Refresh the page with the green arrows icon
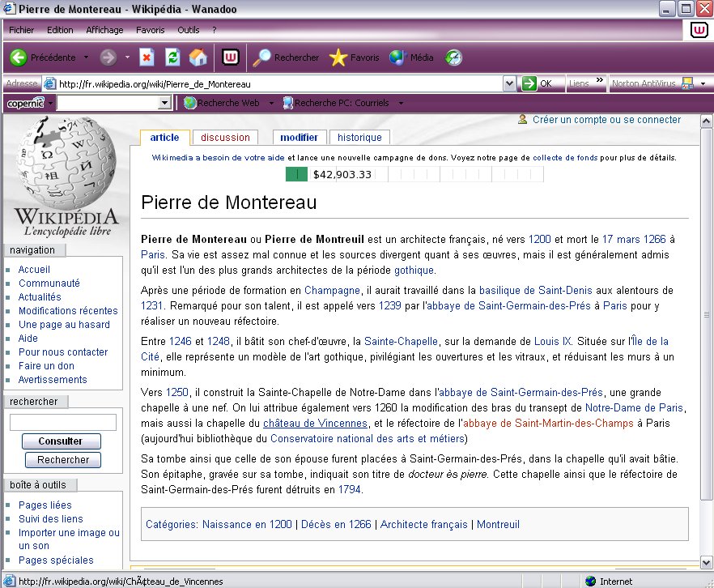 172,58
